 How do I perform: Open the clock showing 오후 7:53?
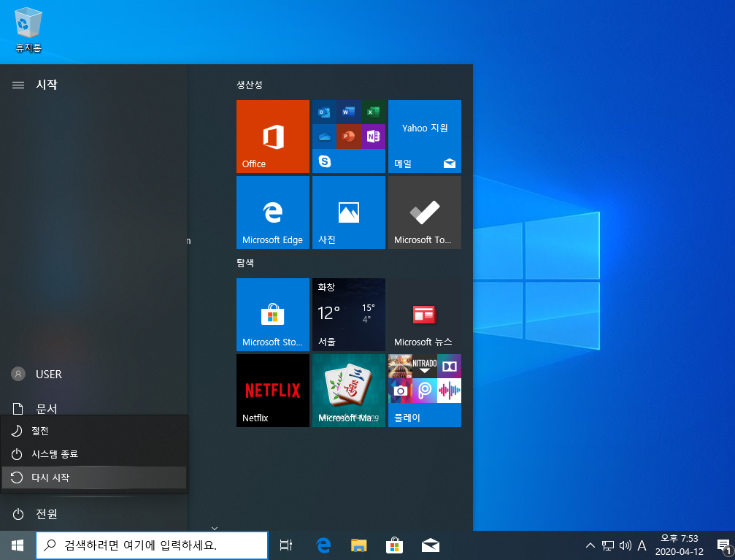click(680, 545)
